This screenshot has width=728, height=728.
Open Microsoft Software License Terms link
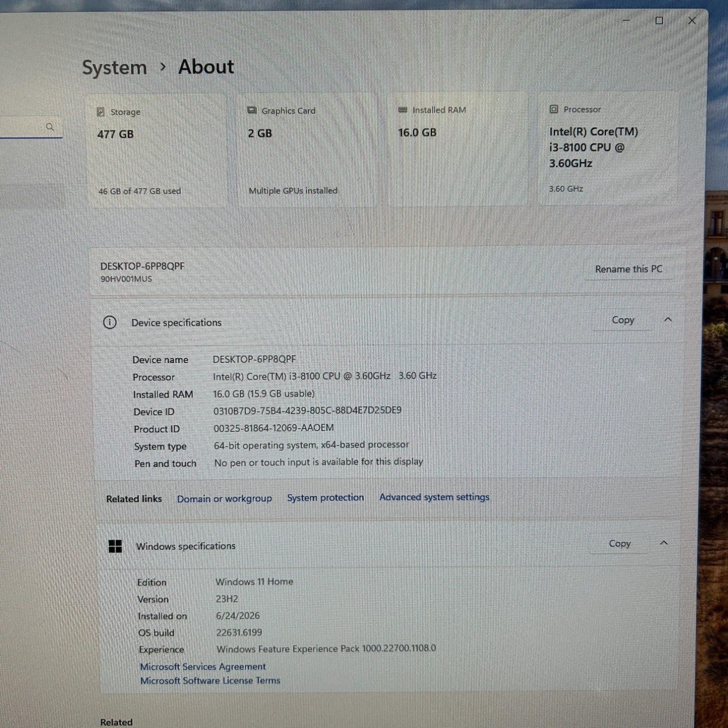210,680
